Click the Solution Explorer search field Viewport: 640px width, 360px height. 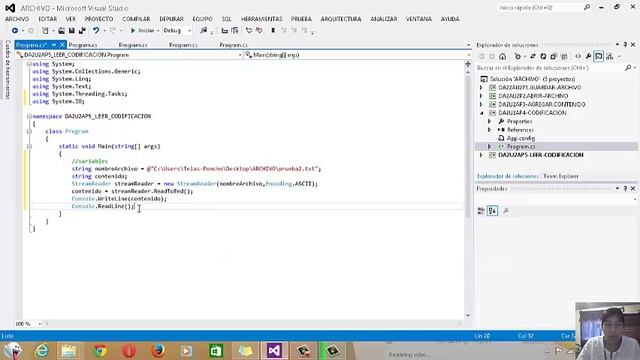[556, 68]
